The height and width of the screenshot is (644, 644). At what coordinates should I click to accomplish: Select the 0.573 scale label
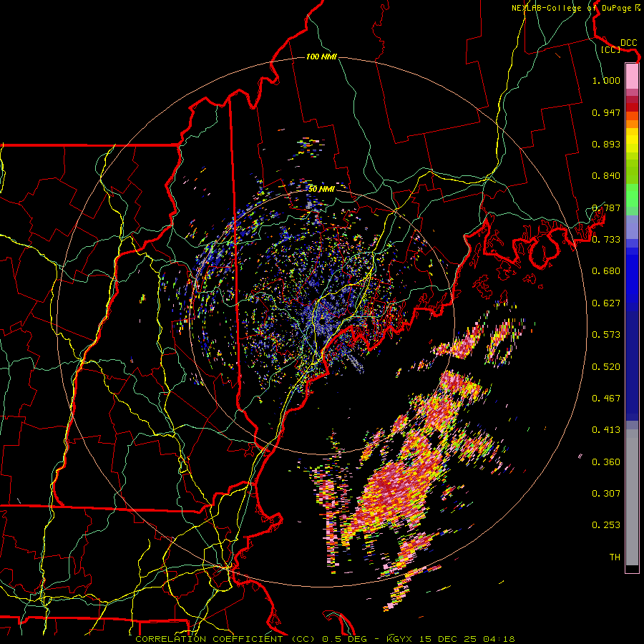(x=606, y=335)
